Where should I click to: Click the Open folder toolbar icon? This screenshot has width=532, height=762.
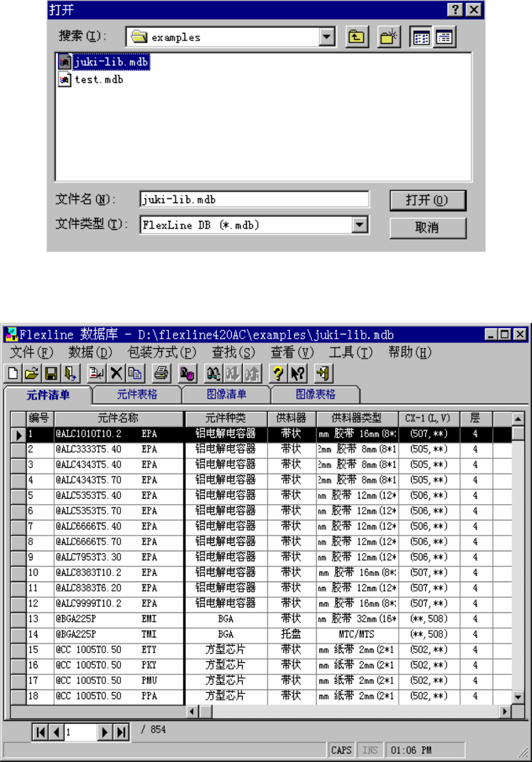click(x=31, y=373)
